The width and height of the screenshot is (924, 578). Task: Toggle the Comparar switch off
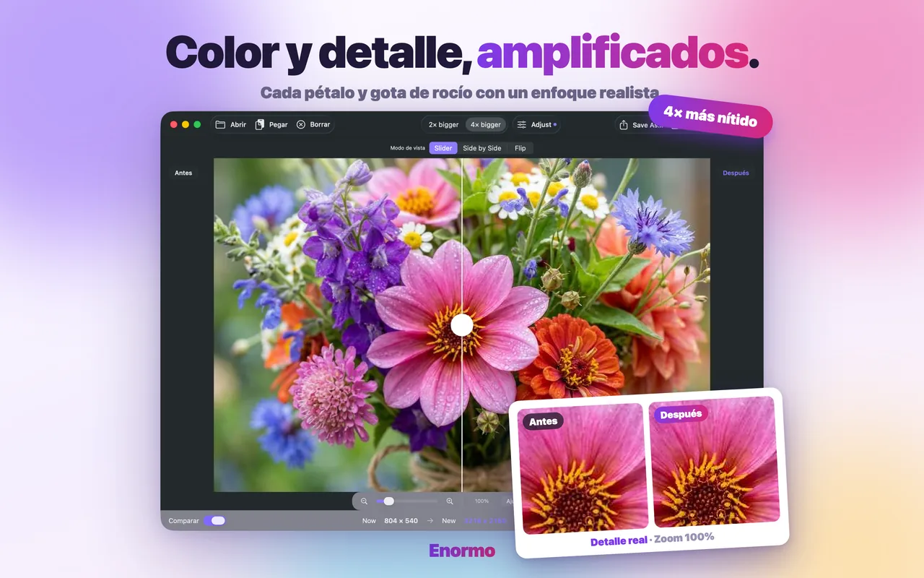coord(214,520)
